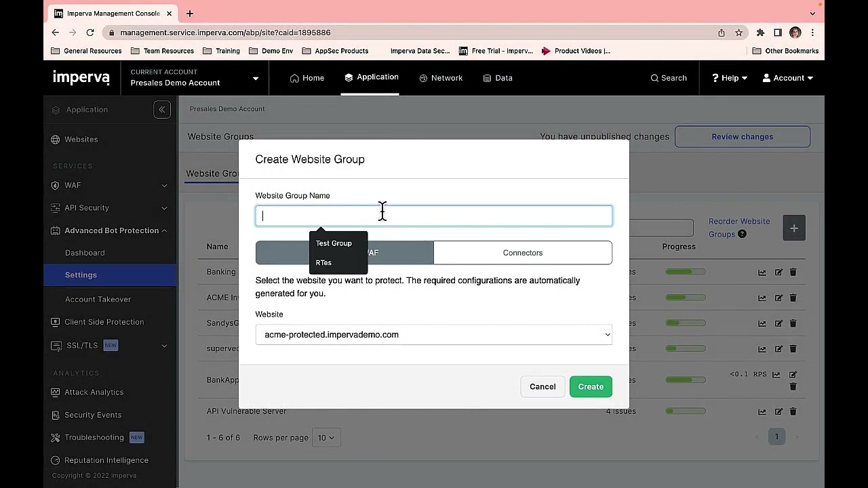Click the green Create button
868x488 pixels.
[x=591, y=386]
